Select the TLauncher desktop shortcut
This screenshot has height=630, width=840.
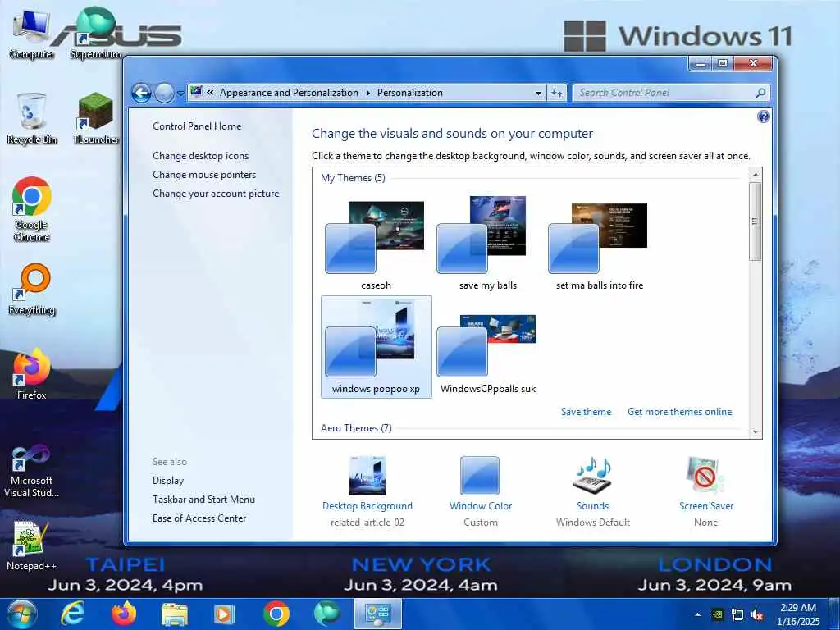pyautogui.click(x=95, y=119)
